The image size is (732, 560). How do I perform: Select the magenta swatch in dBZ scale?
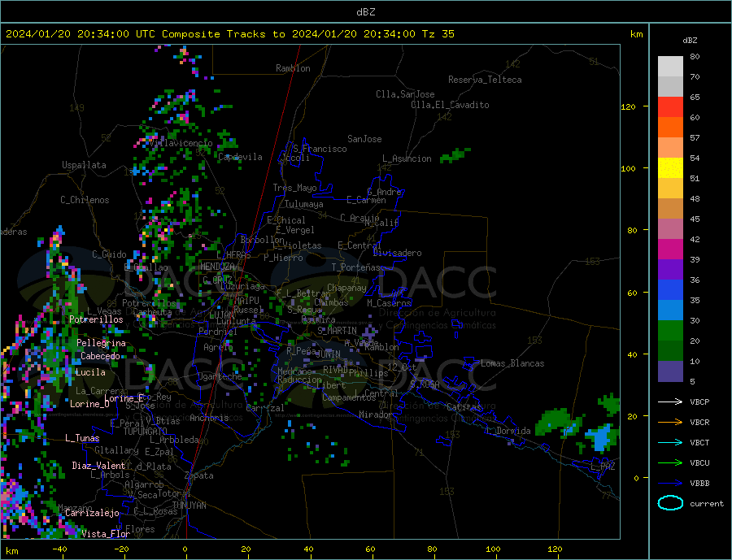coord(670,250)
